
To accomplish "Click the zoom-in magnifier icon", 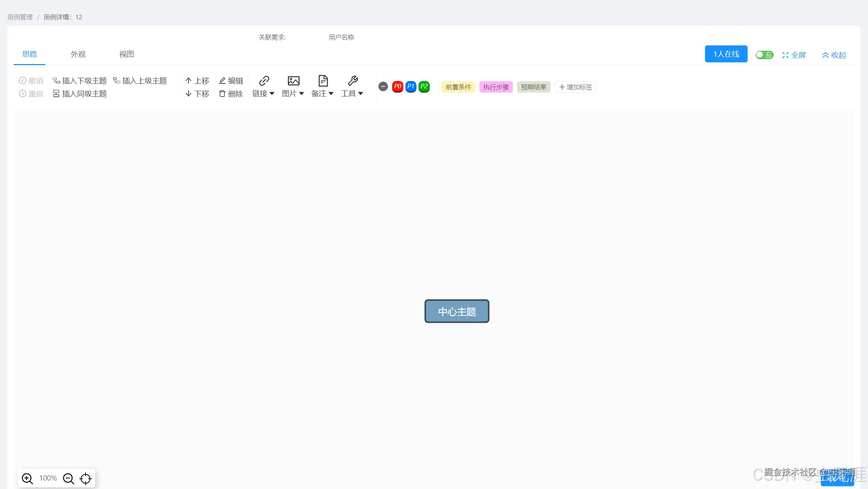I will coord(27,478).
